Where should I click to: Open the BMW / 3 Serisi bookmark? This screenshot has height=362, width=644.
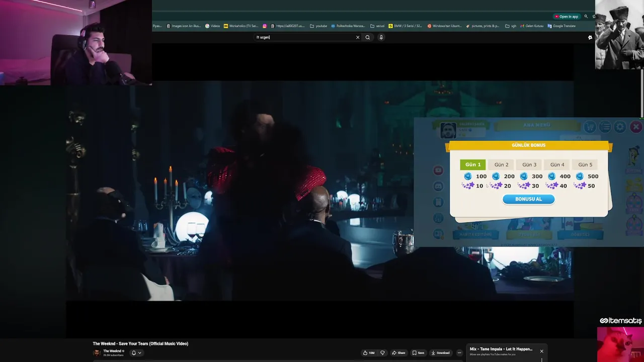click(406, 26)
